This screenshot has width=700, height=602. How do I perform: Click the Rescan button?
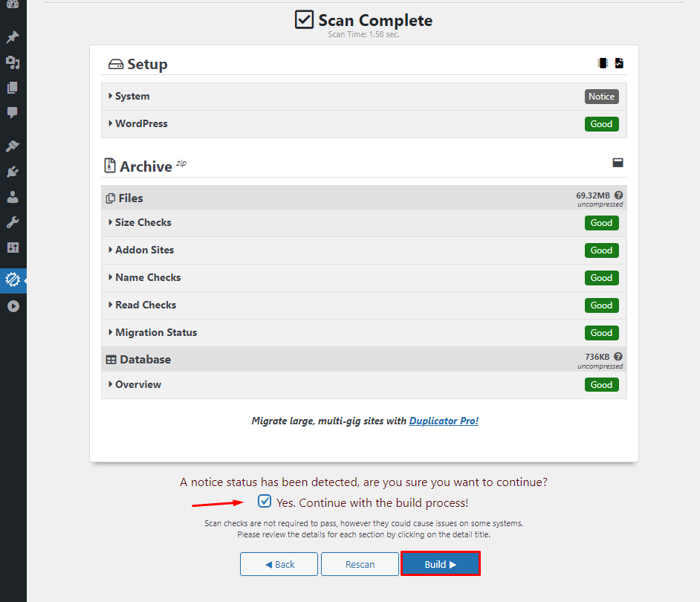pyautogui.click(x=360, y=564)
